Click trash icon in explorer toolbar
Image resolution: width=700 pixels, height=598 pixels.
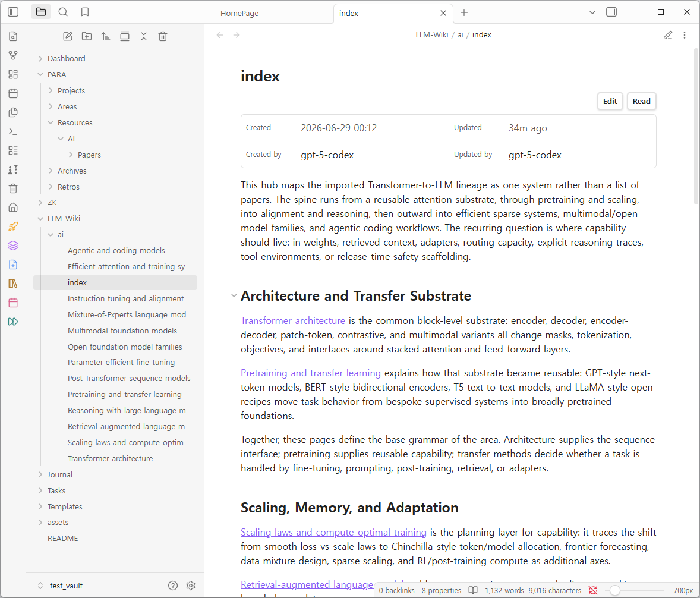(x=163, y=36)
